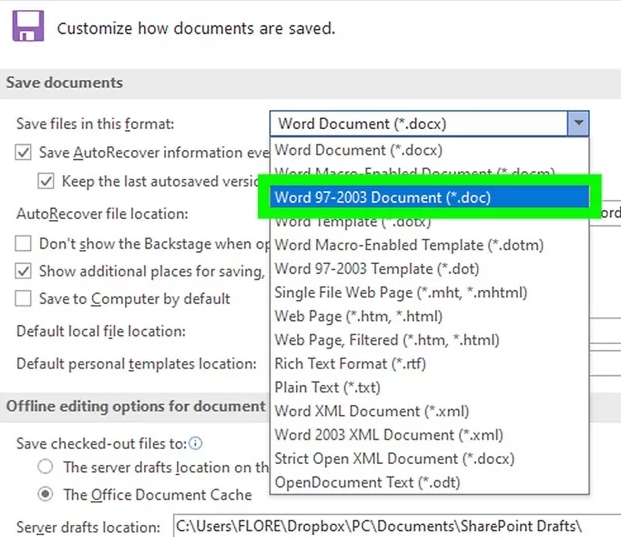Pick OpenDocument Text (*.odt) format
The height and width of the screenshot is (537, 621).
pos(429,482)
